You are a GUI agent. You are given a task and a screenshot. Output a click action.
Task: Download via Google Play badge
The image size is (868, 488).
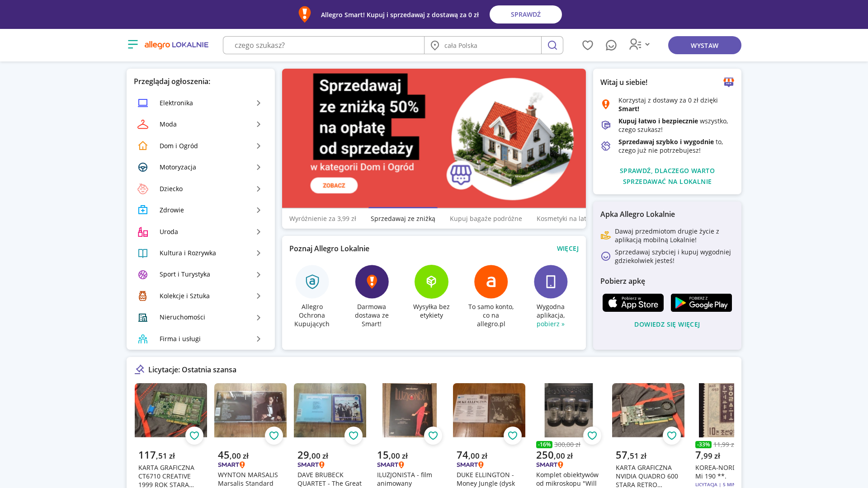701,303
